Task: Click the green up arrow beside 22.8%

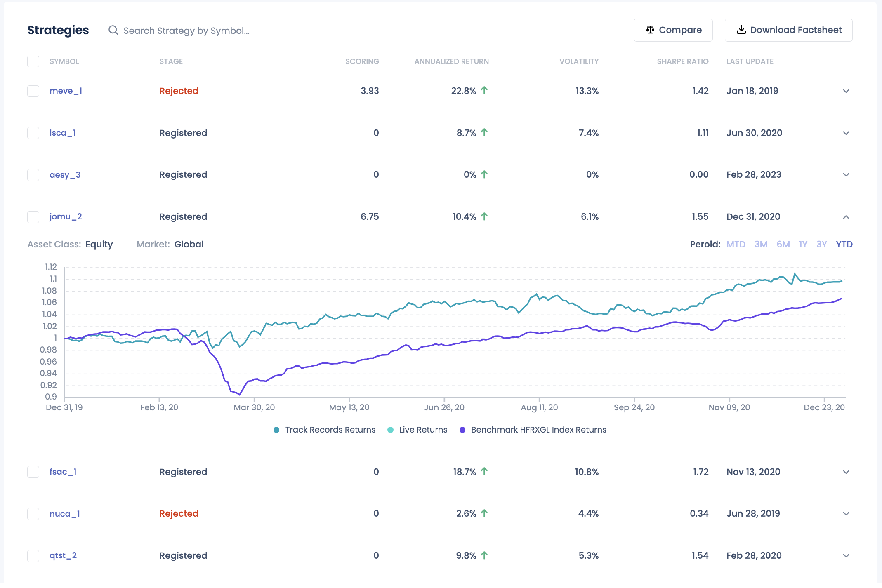Action: click(x=484, y=90)
